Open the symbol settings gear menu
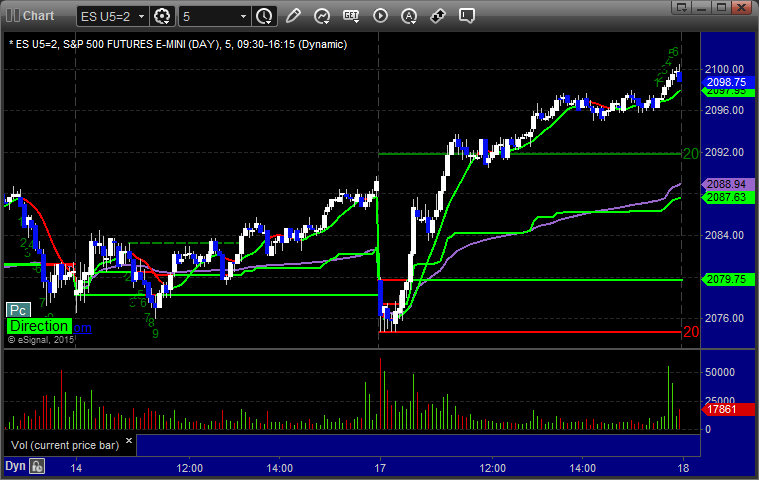Viewport: 759px width, 480px height. tap(162, 16)
